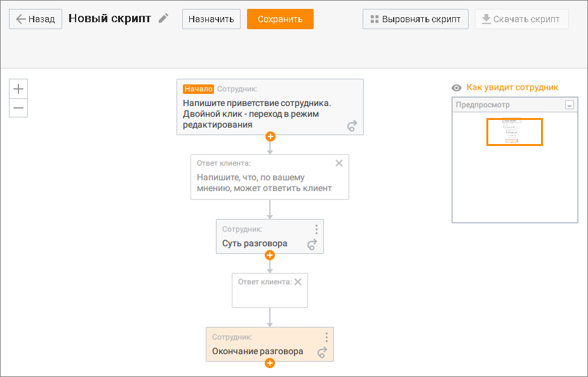Zoom out with the minus button
The width and height of the screenshot is (588, 377).
click(18, 108)
